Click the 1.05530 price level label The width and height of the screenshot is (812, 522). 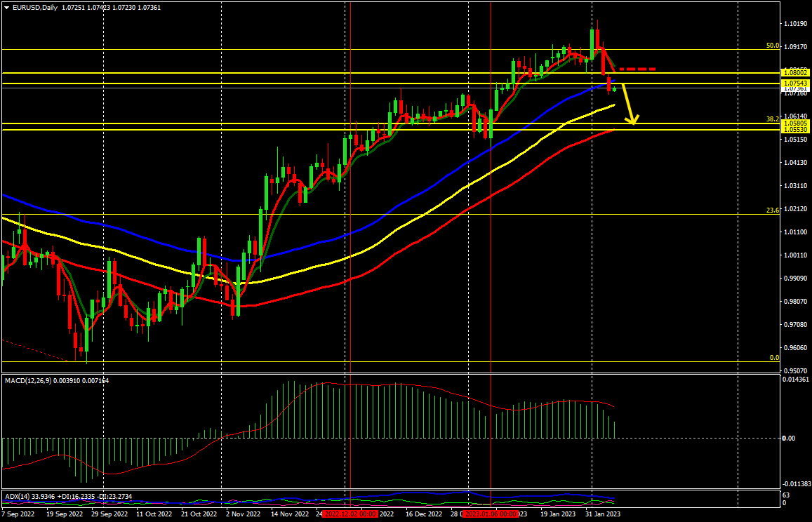click(796, 130)
